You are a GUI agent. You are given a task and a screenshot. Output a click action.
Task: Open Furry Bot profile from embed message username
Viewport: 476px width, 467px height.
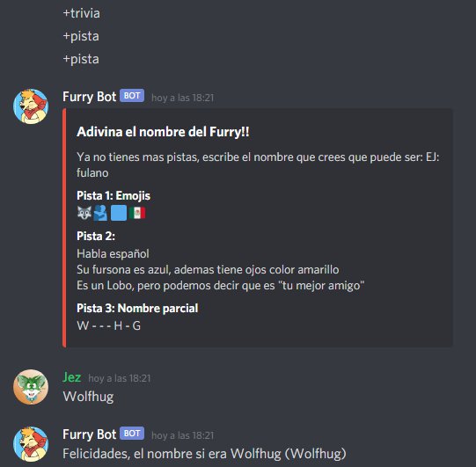89,97
